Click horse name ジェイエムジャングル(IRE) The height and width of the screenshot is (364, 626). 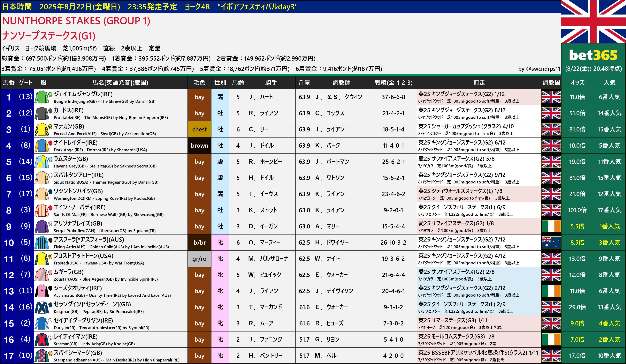pos(83,94)
